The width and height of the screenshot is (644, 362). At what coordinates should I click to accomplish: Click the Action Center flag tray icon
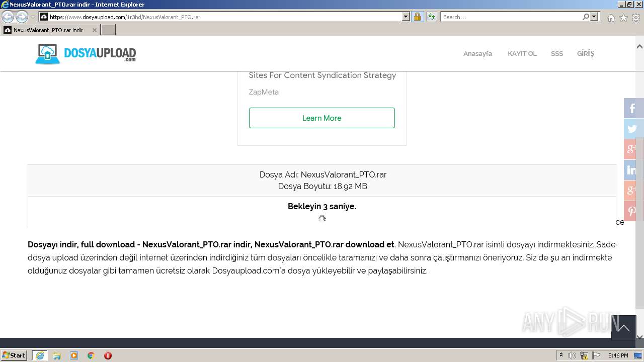(x=596, y=355)
